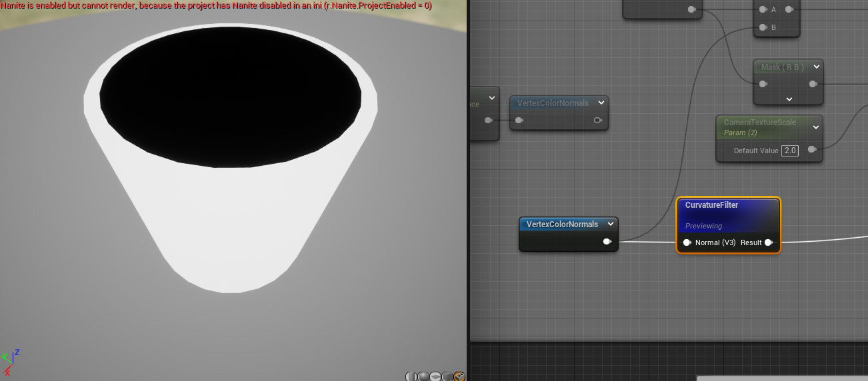Viewport: 868px width, 381px height.
Task: Select the CameraTextureScale node title
Action: pyautogui.click(x=760, y=123)
